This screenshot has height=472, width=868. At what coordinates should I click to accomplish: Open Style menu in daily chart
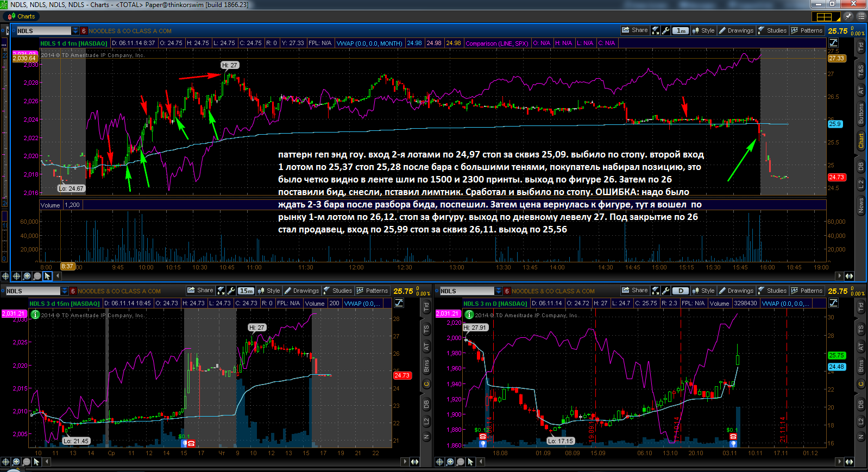tap(703, 291)
